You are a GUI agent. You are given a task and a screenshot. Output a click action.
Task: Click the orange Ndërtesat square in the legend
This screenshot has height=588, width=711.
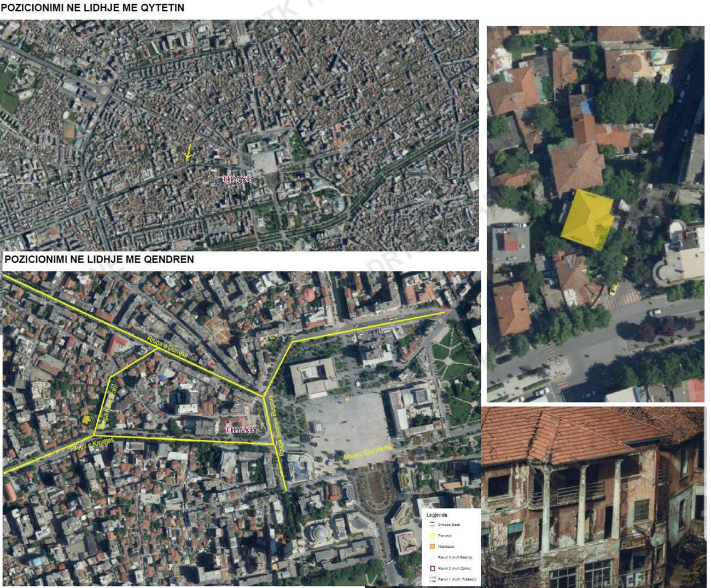point(433,546)
